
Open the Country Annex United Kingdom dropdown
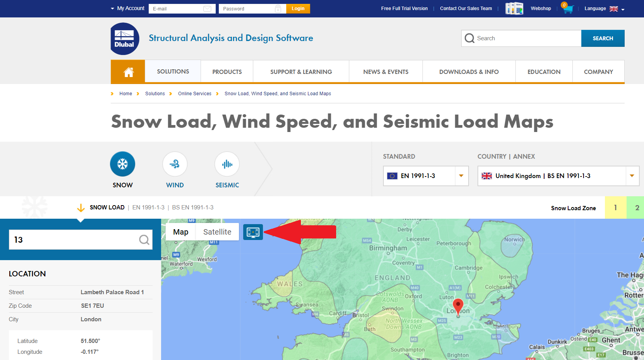tap(558, 176)
